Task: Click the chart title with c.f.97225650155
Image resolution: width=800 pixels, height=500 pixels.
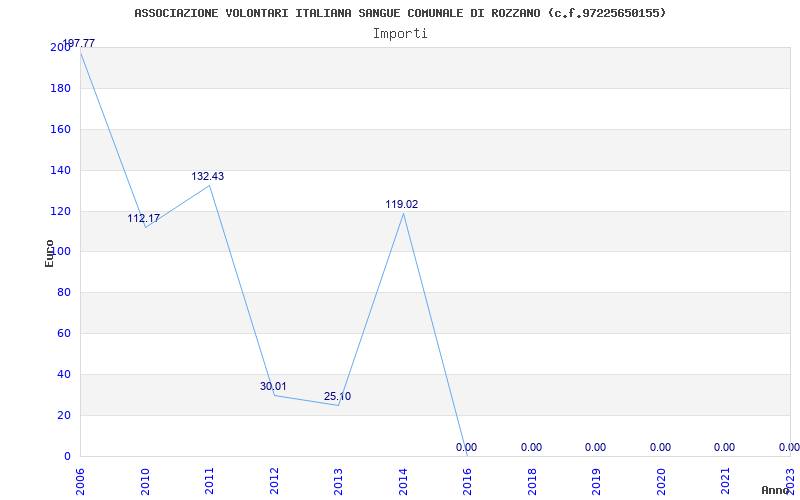Action: point(400,13)
